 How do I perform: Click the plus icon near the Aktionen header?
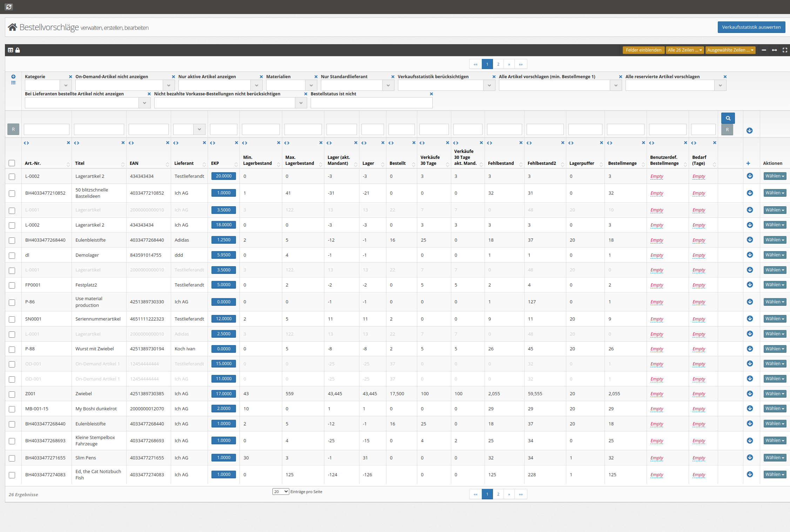tap(748, 163)
